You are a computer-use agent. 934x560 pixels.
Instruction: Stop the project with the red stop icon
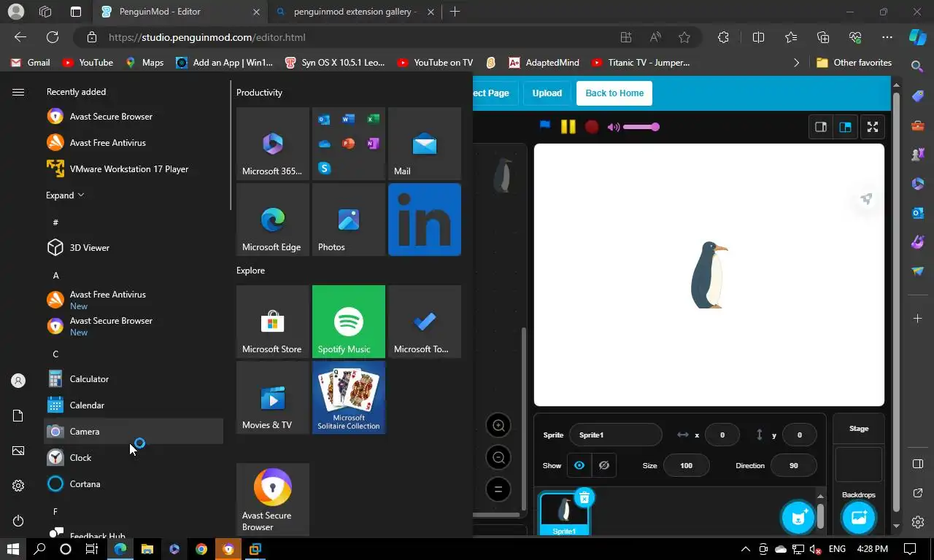pos(592,127)
